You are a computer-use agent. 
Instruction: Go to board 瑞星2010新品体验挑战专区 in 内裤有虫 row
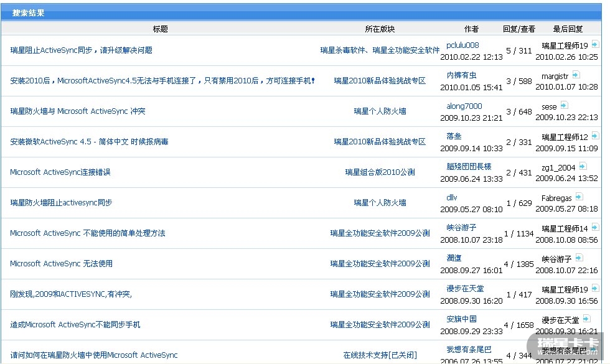coord(380,80)
